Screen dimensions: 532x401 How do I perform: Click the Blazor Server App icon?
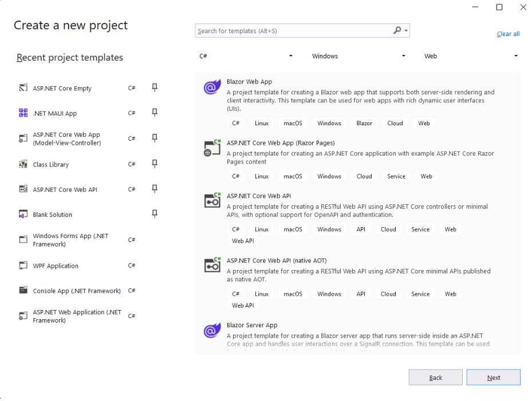212,331
